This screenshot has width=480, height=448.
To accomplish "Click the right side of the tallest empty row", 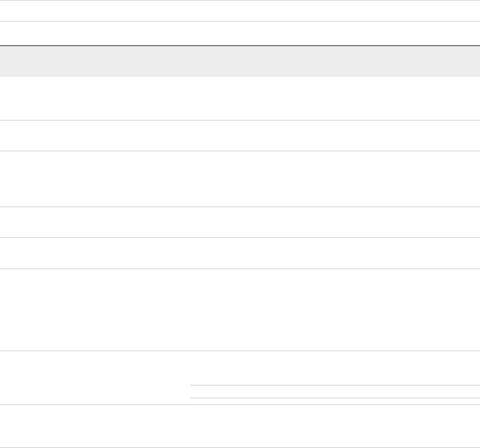I will pyautogui.click(x=436, y=310).
